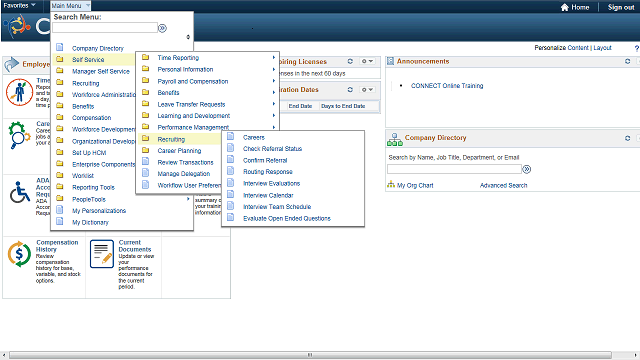Click the ADA wheelchair accommodation icon
This screenshot has width=640, height=360.
[20, 192]
